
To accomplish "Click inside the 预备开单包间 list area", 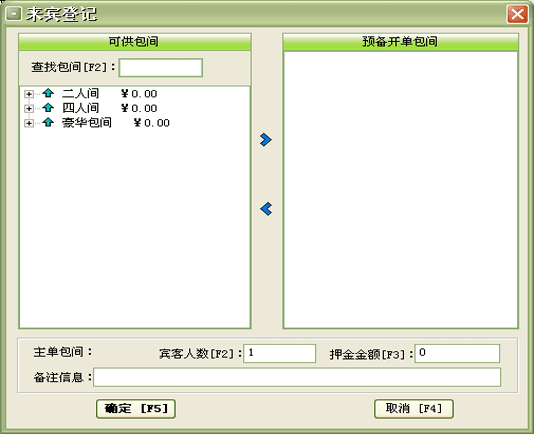I will tap(400, 190).
